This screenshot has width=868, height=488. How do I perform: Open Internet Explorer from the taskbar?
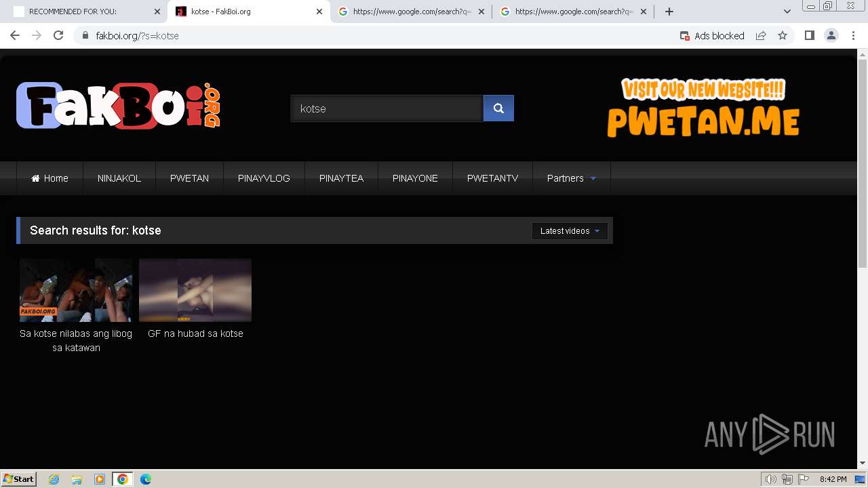tap(54, 479)
